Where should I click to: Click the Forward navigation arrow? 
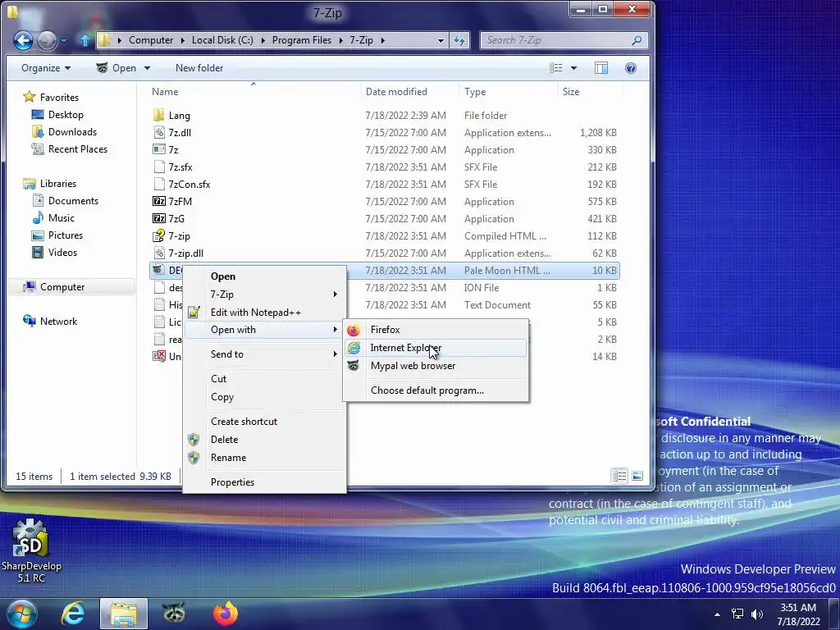pos(47,40)
